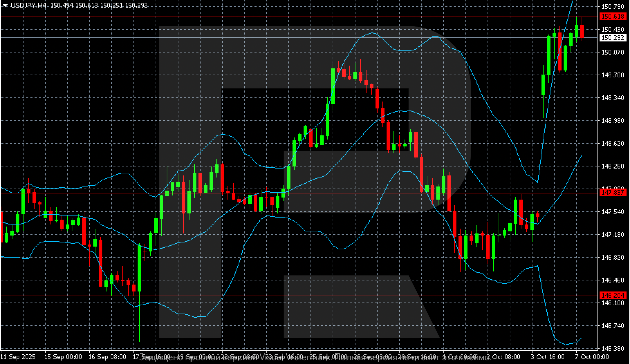Click the 145.380 price axis value
Screen dimensions: 630x364
point(613,348)
